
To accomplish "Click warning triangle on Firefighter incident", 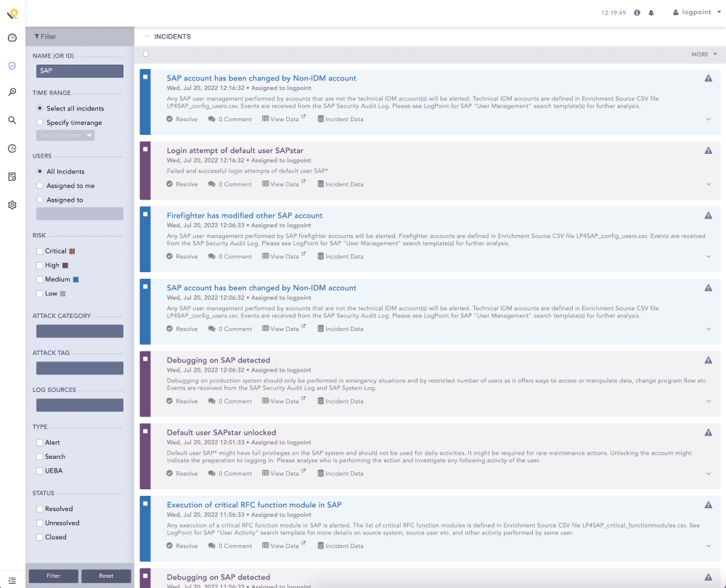I will pos(709,216).
